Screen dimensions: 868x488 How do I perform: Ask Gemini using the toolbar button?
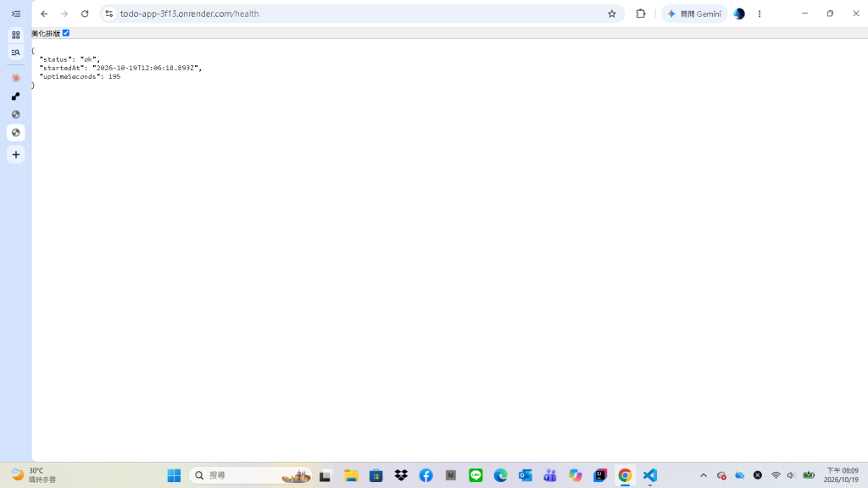click(694, 14)
